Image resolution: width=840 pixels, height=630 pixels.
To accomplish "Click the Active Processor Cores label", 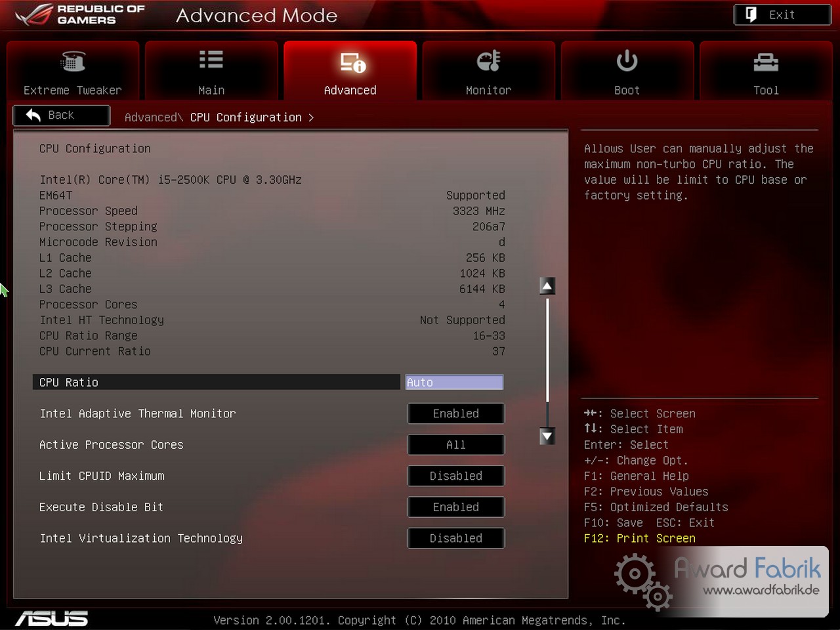I will tap(112, 444).
